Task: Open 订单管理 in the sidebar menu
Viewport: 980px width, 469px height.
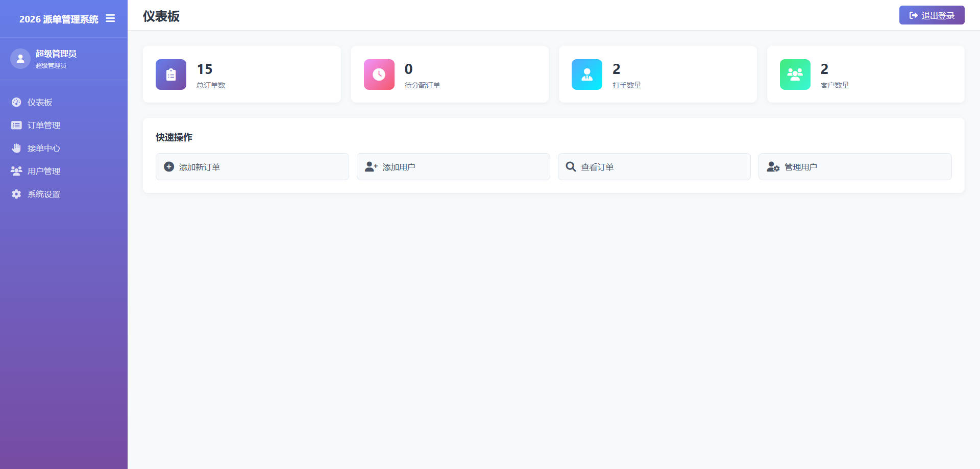Action: pos(44,126)
